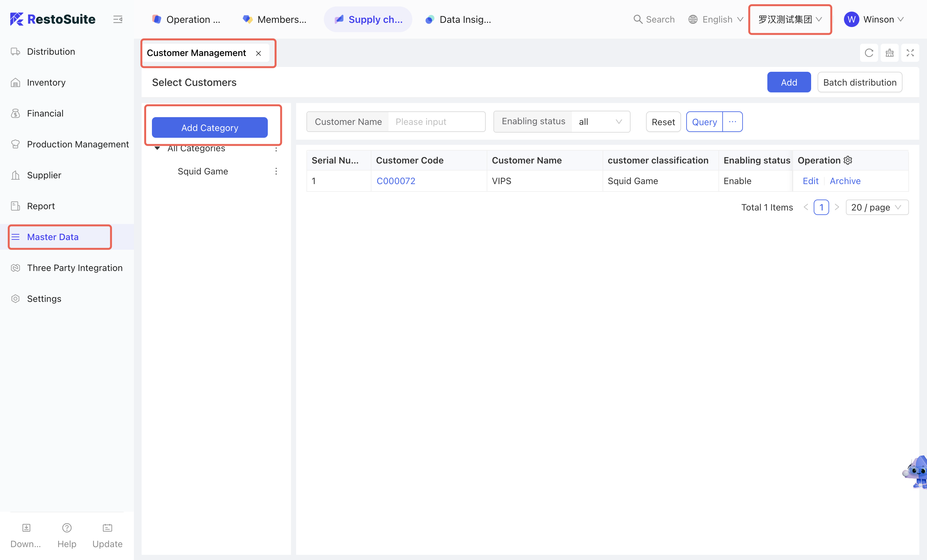The height and width of the screenshot is (560, 927).
Task: Open Inventory in the sidebar menu
Action: [46, 82]
